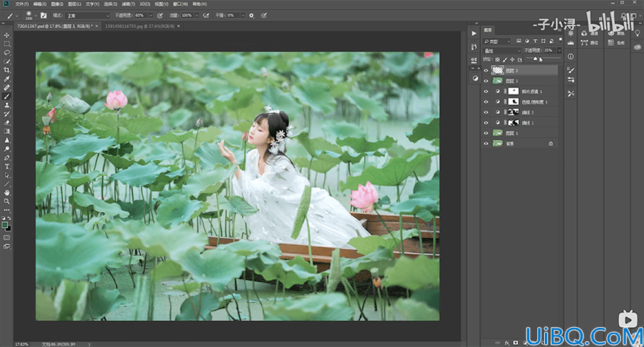Select the Gradient tool

[7, 132]
